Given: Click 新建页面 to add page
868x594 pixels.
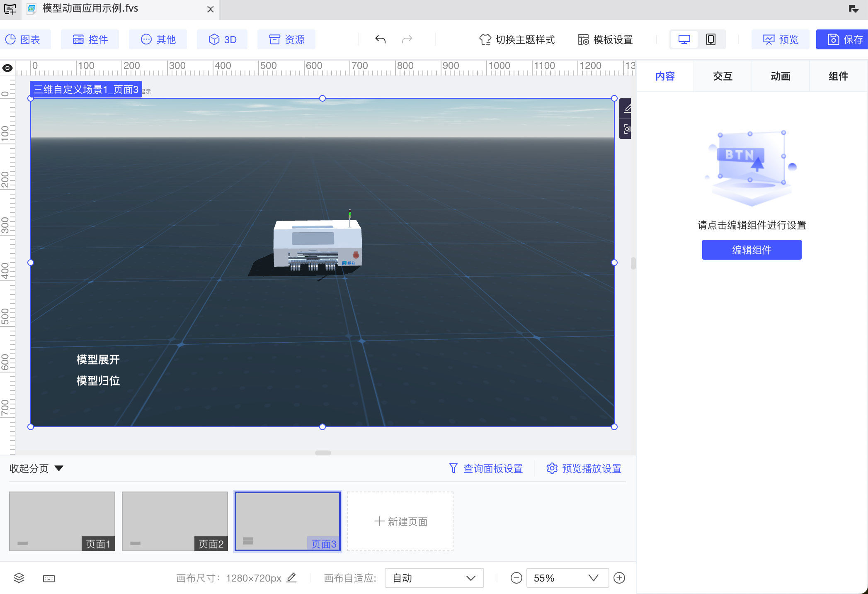Looking at the screenshot, I should [x=400, y=521].
